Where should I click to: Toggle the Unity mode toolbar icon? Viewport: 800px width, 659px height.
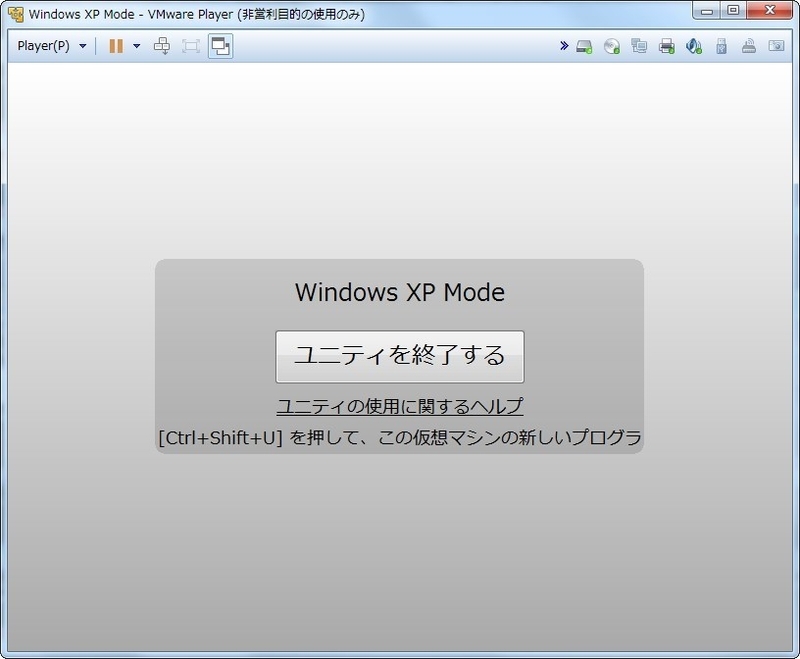(221, 46)
